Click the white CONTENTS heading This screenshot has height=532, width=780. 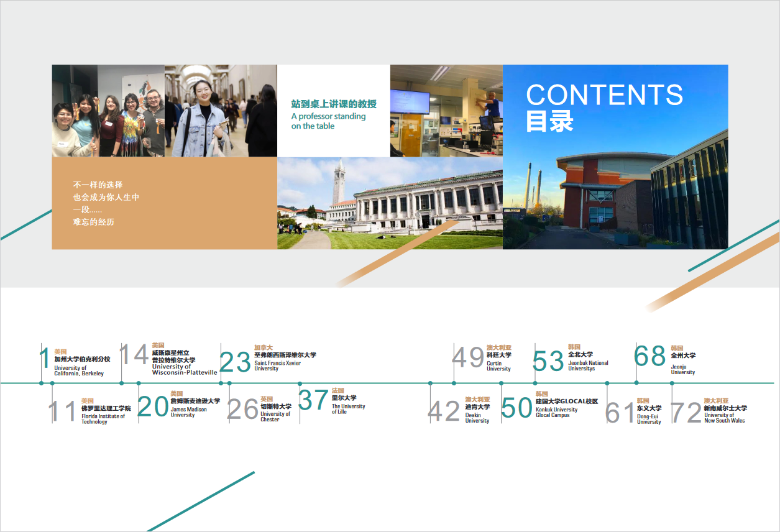[604, 95]
